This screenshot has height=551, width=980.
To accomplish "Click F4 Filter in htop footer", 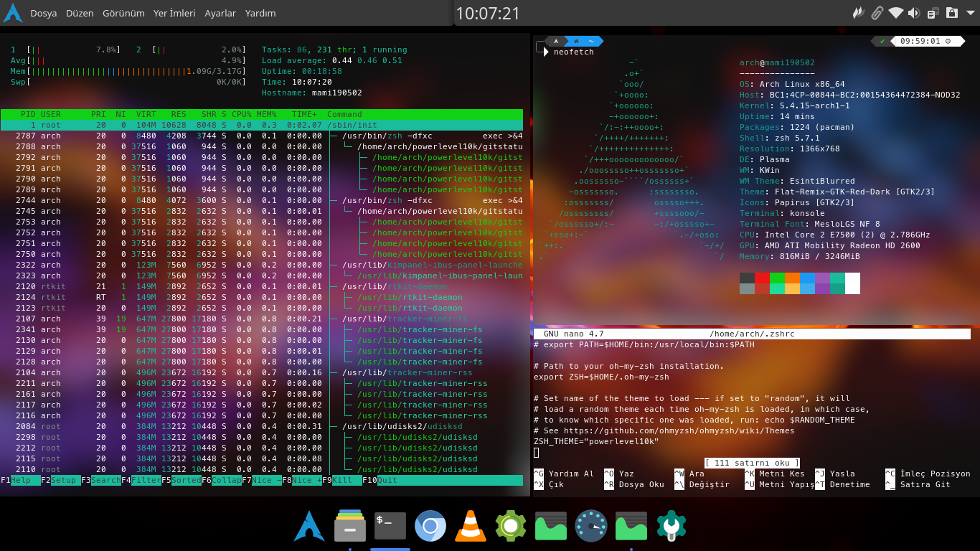I will [x=141, y=480].
